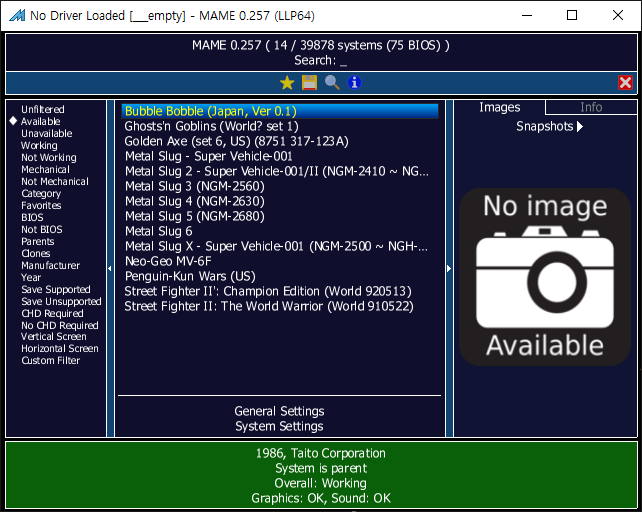Select Street Fighter II': Champion Edition

coord(280,291)
